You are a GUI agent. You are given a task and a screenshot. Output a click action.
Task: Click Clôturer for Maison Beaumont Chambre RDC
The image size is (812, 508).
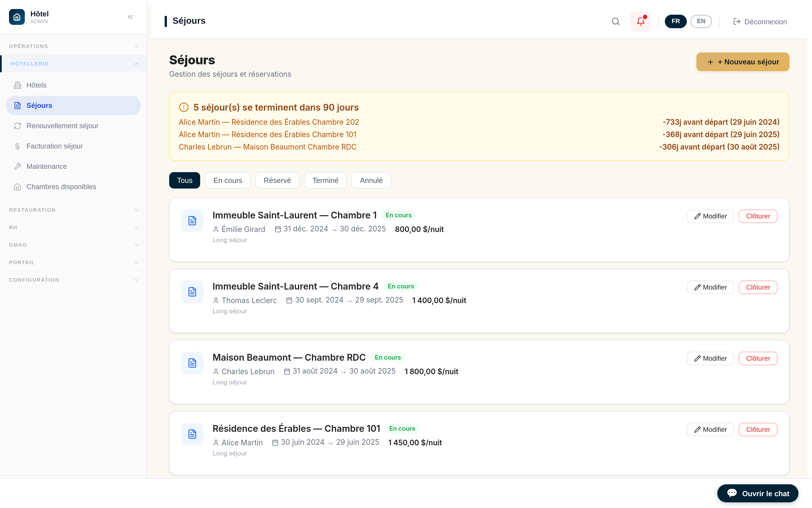click(x=758, y=358)
